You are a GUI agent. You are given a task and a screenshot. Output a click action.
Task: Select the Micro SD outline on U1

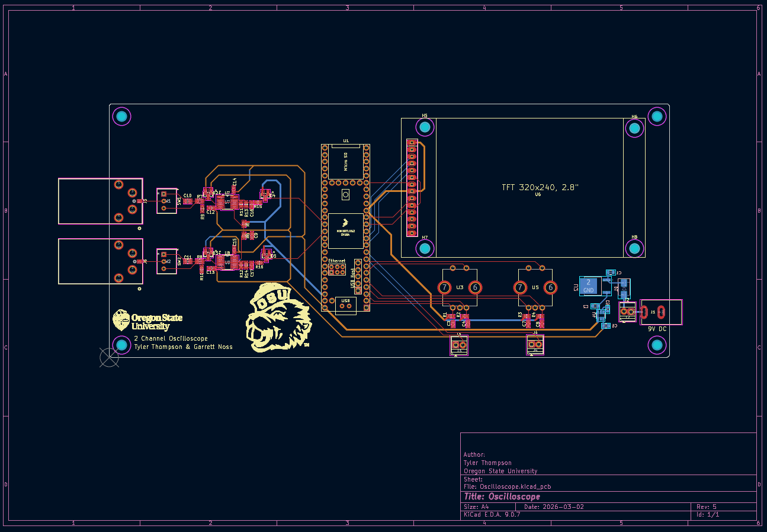point(346,162)
